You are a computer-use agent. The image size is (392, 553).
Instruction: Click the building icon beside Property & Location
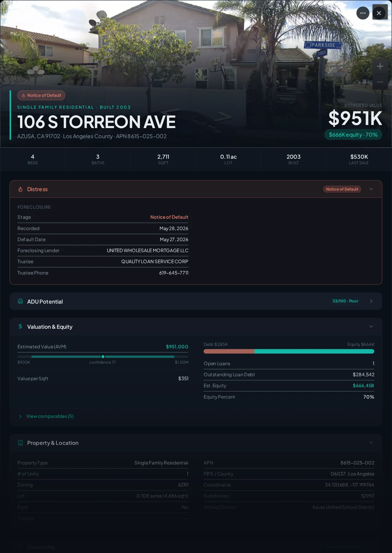[20, 443]
